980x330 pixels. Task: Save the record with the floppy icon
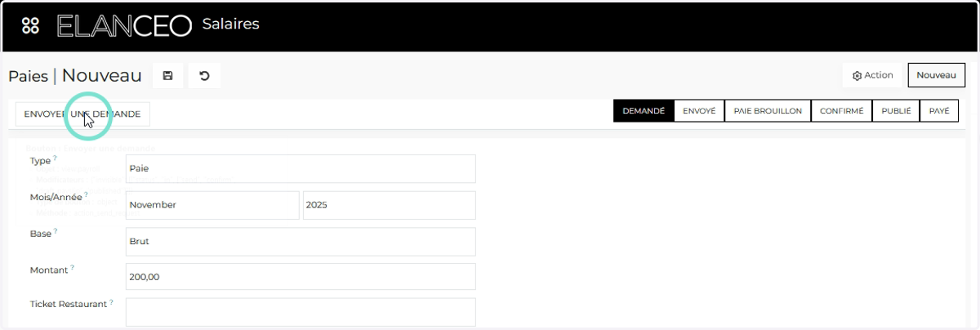167,76
